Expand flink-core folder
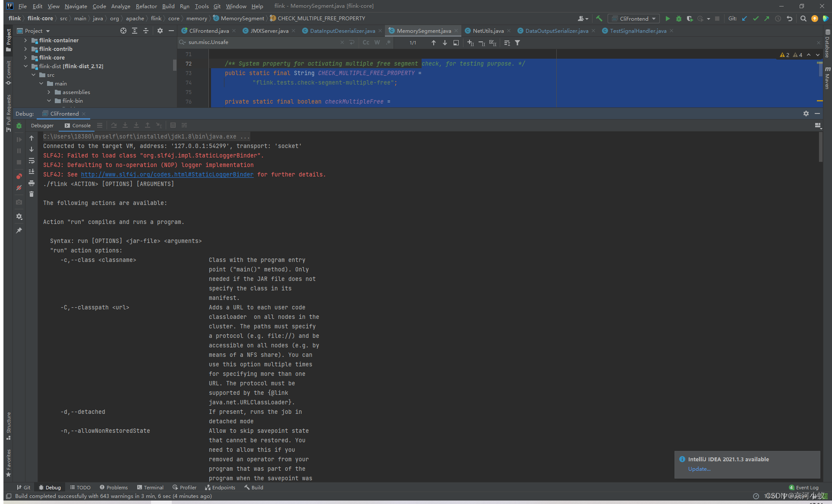 25,57
